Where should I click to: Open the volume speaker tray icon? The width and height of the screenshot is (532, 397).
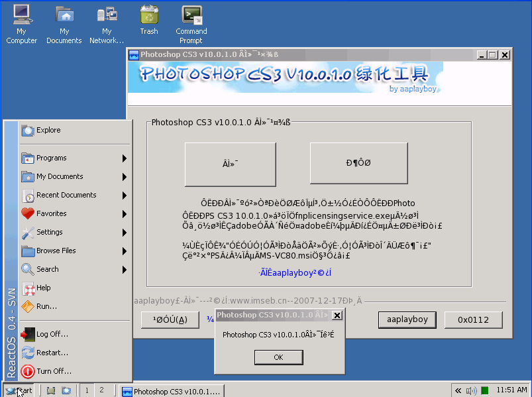(472, 391)
